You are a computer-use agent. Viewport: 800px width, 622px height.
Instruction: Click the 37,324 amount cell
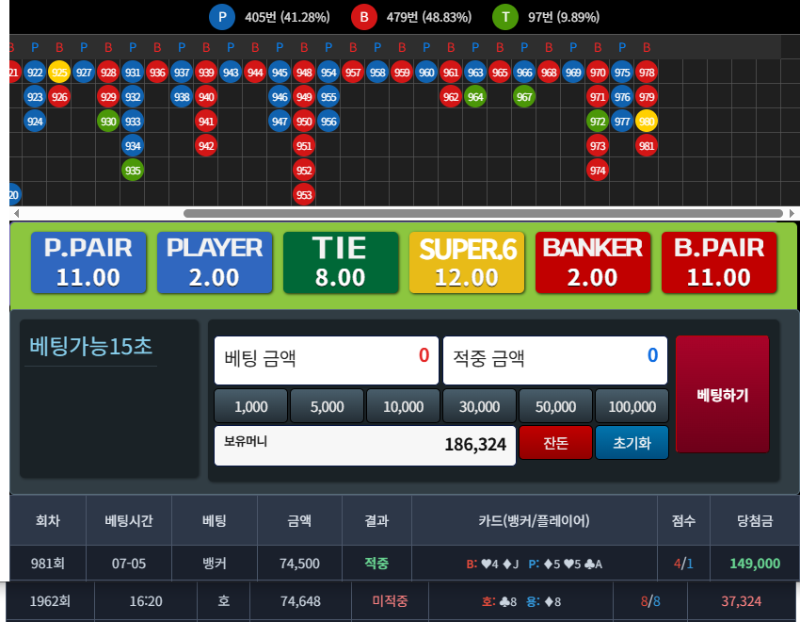tap(741, 601)
